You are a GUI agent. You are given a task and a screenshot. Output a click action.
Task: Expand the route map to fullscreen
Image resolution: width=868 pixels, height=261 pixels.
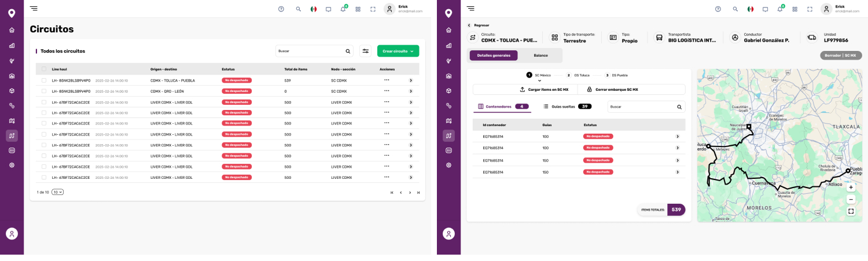click(850, 211)
